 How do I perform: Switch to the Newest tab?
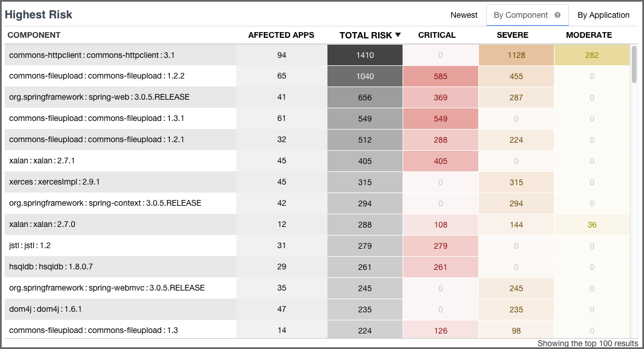tap(464, 15)
